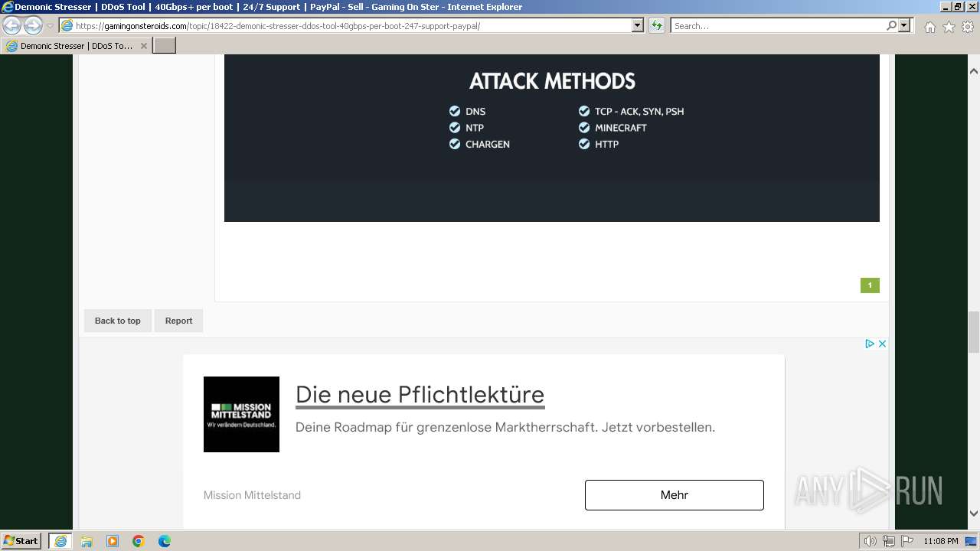Viewport: 980px width, 551px height.
Task: Open the AdChoices info triangle icon
Action: tap(870, 344)
